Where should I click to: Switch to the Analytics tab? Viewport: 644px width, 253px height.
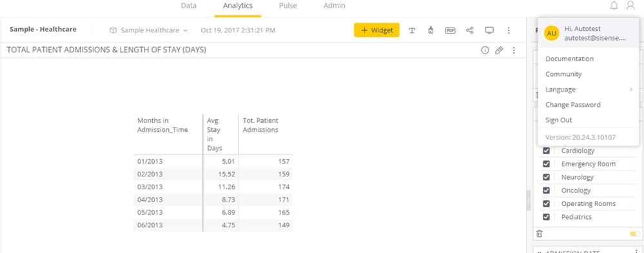point(238,6)
